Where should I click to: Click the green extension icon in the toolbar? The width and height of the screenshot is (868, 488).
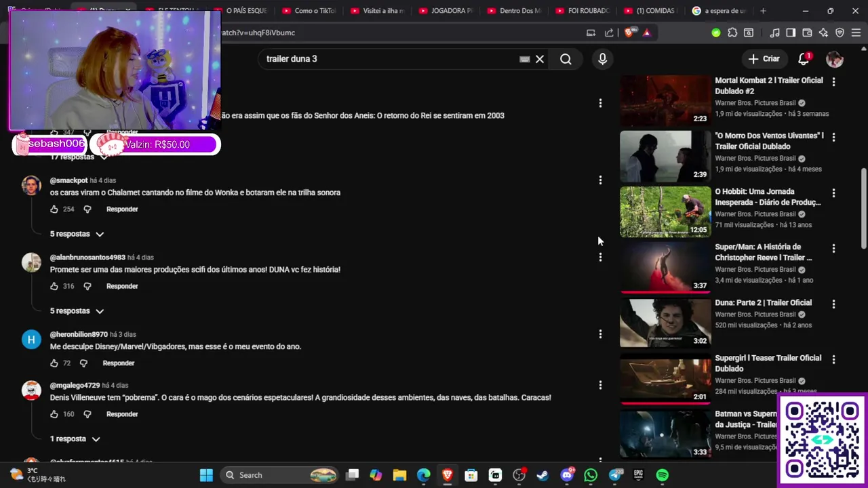716,33
